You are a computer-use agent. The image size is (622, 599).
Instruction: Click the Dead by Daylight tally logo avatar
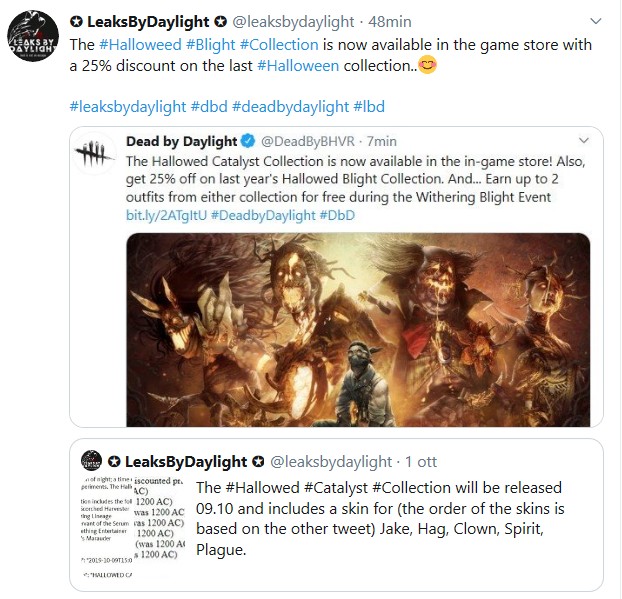95,154
